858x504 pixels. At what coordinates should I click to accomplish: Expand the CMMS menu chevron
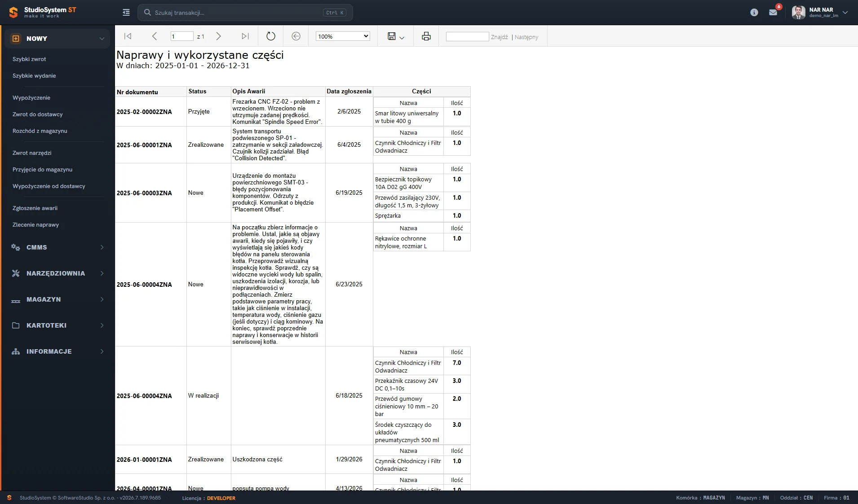(x=102, y=247)
